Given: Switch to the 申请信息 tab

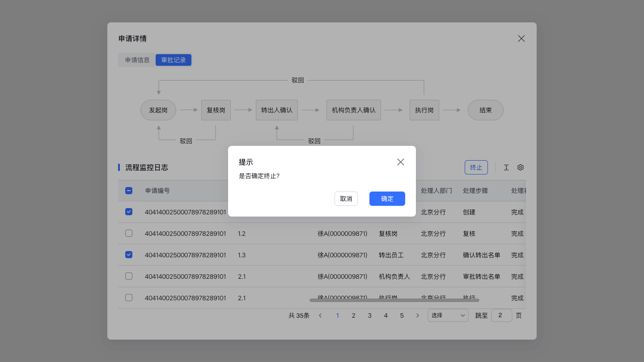Looking at the screenshot, I should point(137,60).
